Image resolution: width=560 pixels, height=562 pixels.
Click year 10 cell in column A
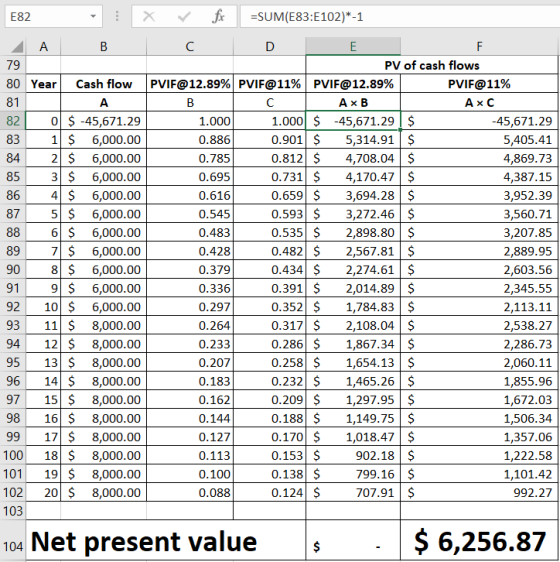43,306
